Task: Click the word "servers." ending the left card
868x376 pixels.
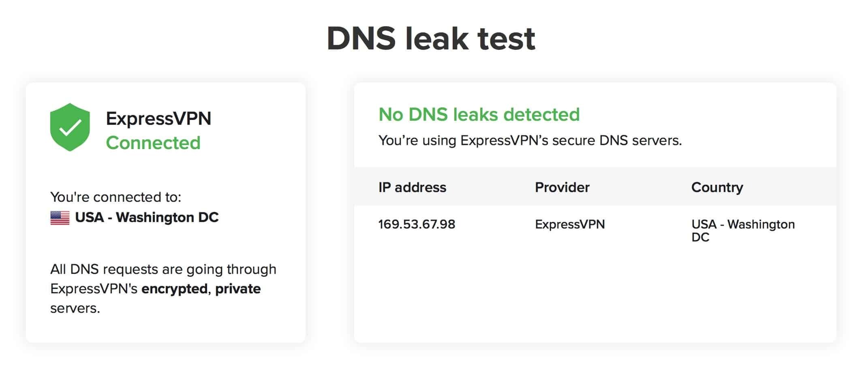Action: point(75,308)
